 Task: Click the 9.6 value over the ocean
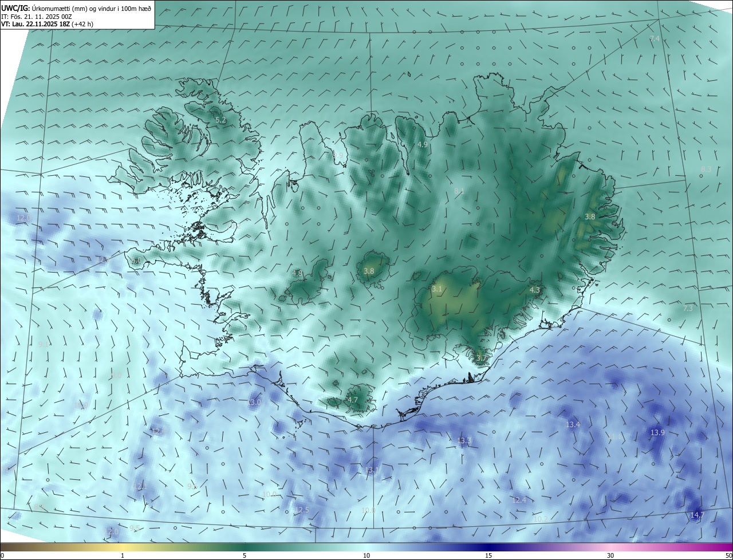point(192,486)
